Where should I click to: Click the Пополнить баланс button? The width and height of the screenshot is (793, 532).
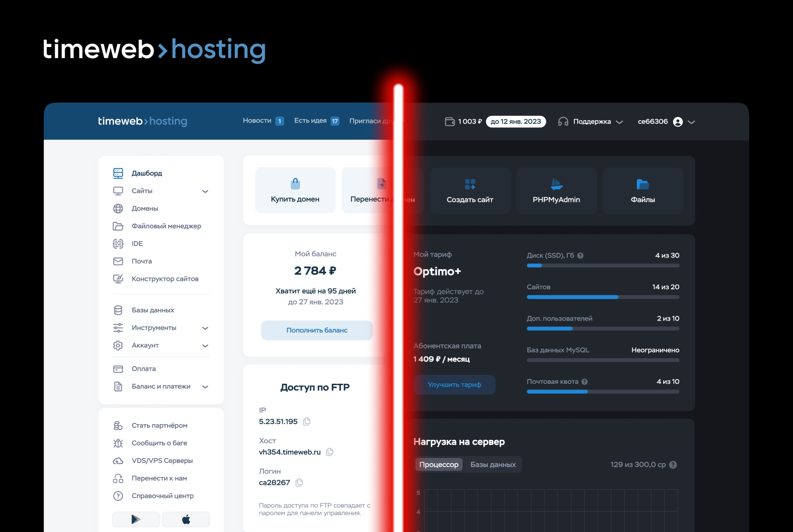coord(317,330)
